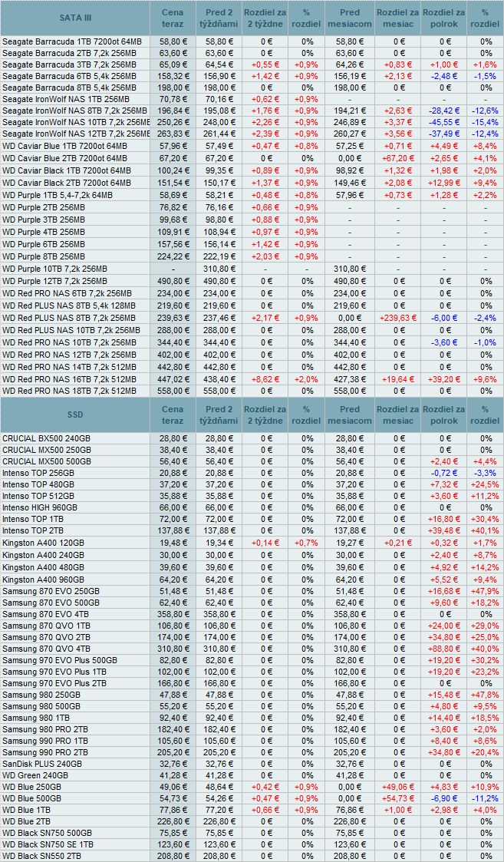Image resolution: width=504 pixels, height=862 pixels.
Task: Click Samsung 870 QVO 4TB row name
Action: [x=47, y=649]
